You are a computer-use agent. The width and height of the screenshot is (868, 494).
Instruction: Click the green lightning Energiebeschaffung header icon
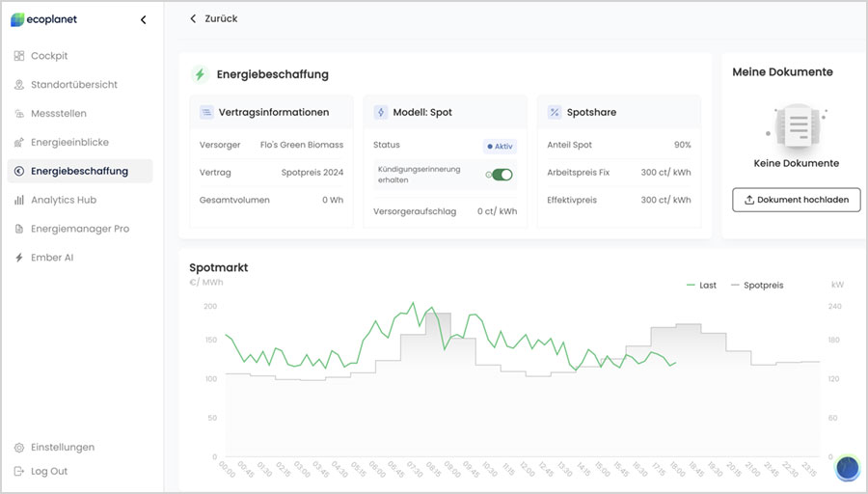pos(200,74)
